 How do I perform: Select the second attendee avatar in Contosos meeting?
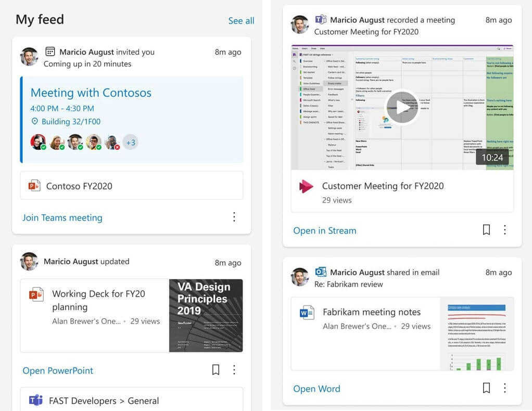pos(57,142)
